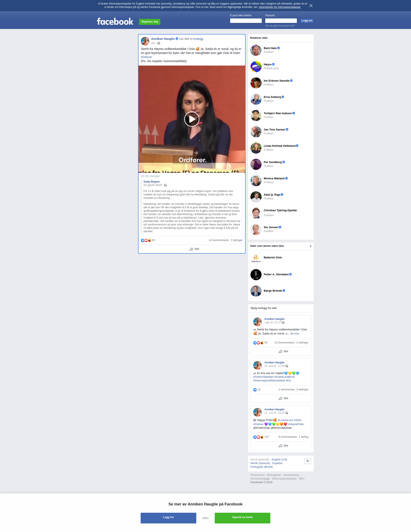Close the cookie information banner
The image size is (411, 532).
(311, 6)
